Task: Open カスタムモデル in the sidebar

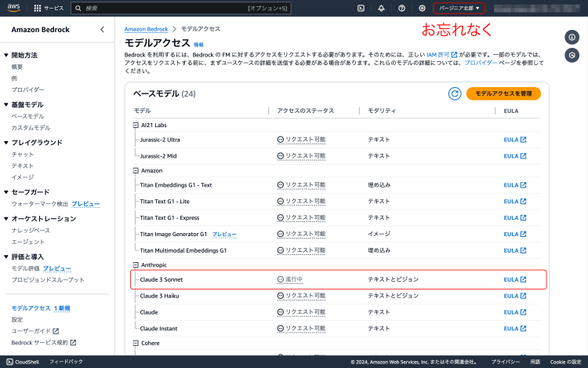Action: click(31, 128)
